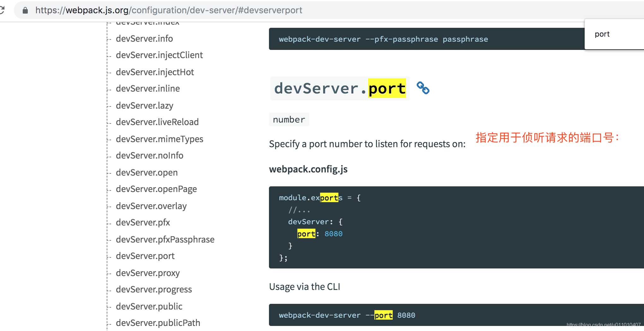Screen dimensions: 644x331
Task: Select devServer.mimeTypes sidebar link
Action: 159,139
